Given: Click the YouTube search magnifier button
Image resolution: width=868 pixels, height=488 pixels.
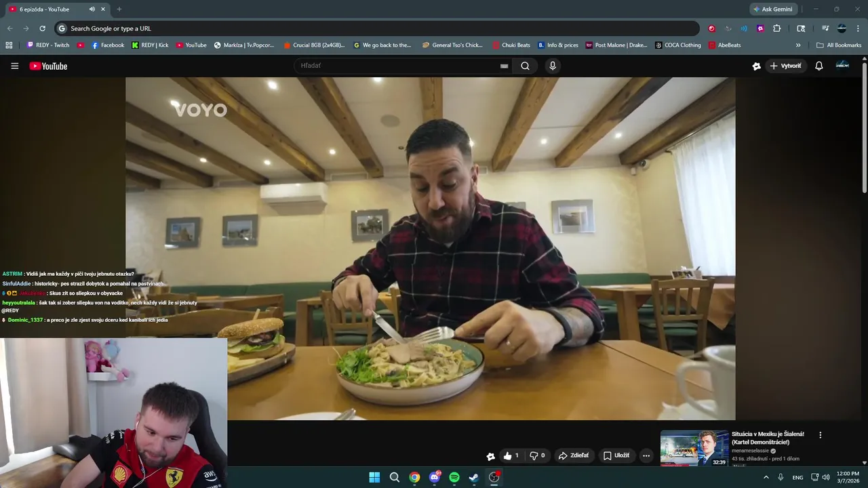Looking at the screenshot, I should (x=525, y=66).
